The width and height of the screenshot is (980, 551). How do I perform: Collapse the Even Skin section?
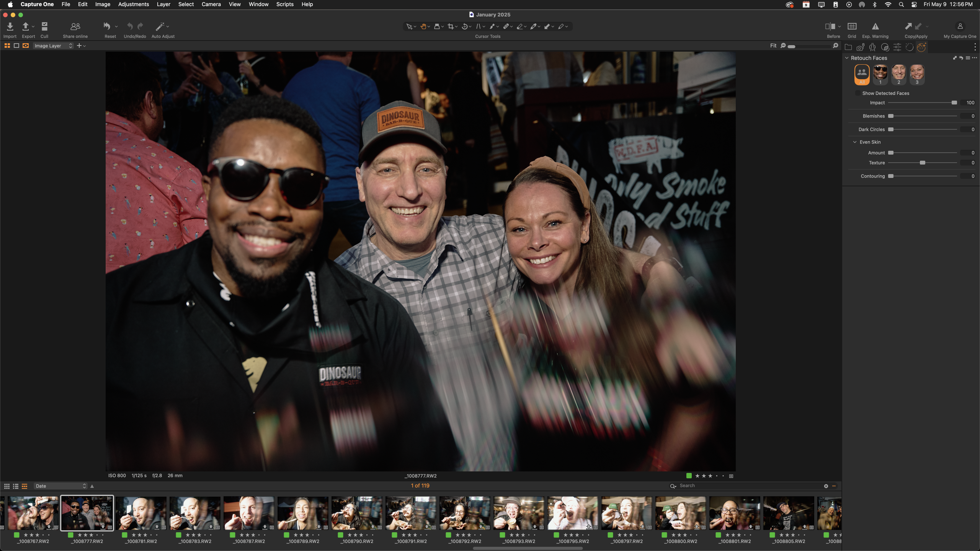pyautogui.click(x=855, y=142)
